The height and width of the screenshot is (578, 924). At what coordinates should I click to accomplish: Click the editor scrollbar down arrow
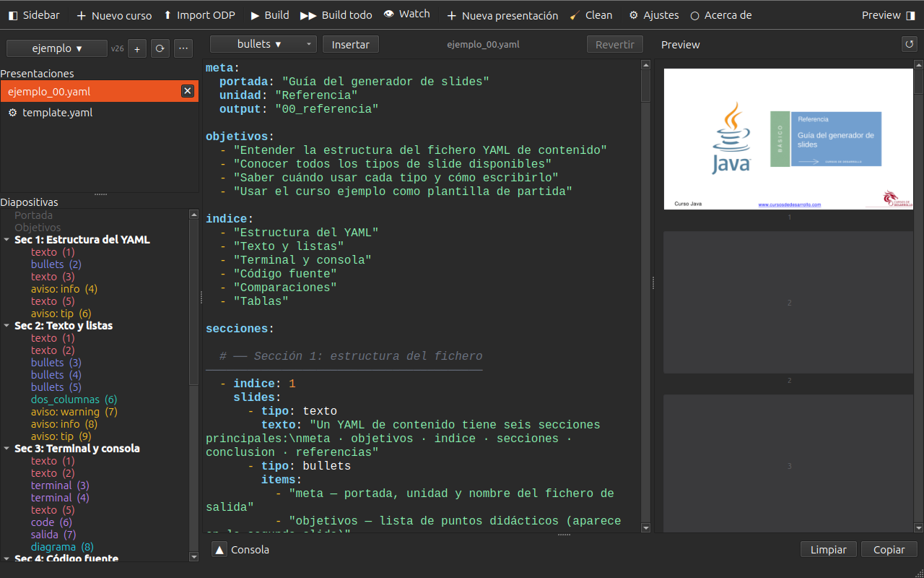646,528
